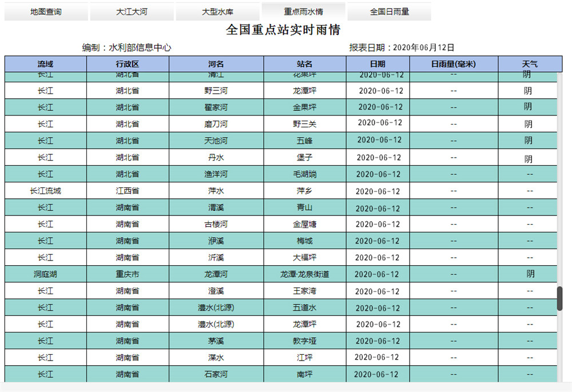Click the report date 2020年06月12日
The width and height of the screenshot is (572, 392).
point(423,48)
